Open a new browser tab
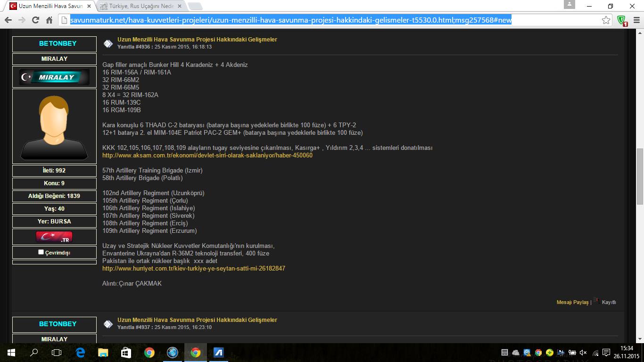Viewport: 644px width, 362px height. [195, 7]
